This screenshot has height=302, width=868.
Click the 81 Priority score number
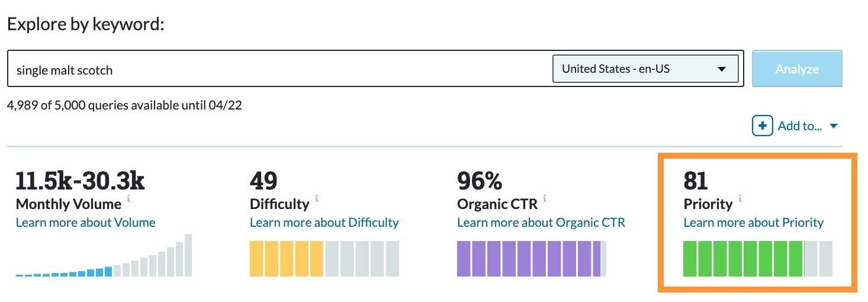pos(696,181)
